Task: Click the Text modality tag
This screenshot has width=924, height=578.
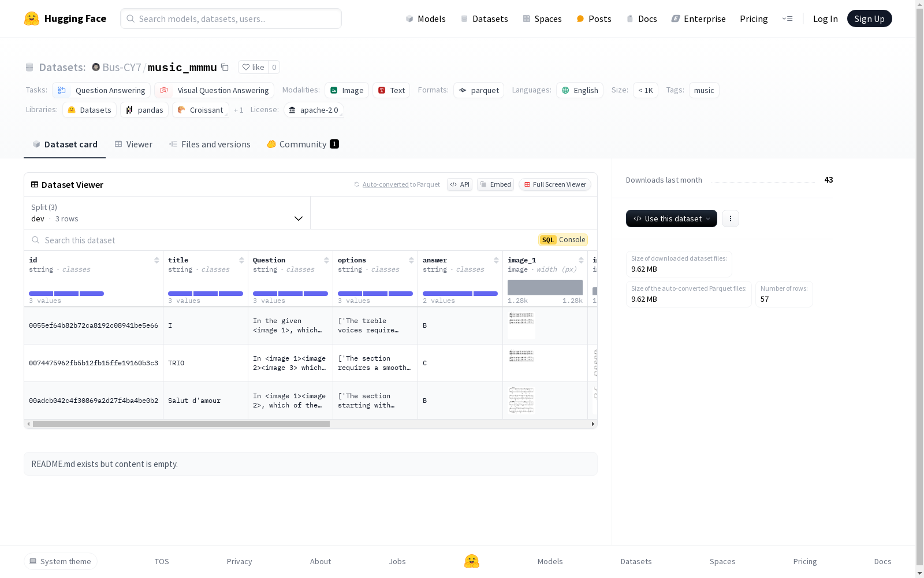Action: click(391, 90)
